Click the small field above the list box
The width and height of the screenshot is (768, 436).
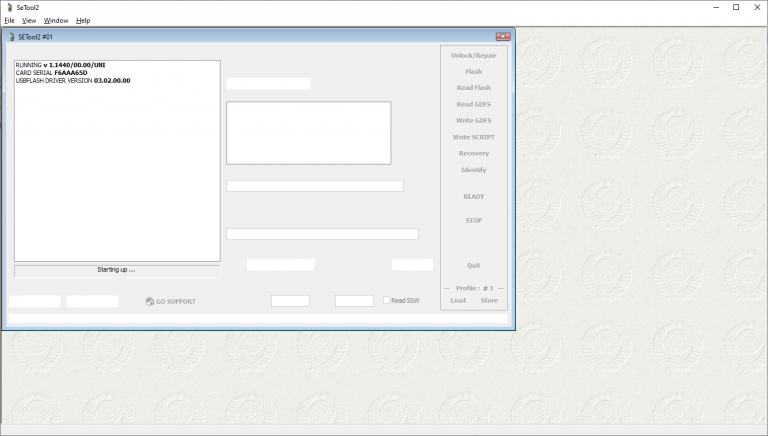click(x=268, y=84)
